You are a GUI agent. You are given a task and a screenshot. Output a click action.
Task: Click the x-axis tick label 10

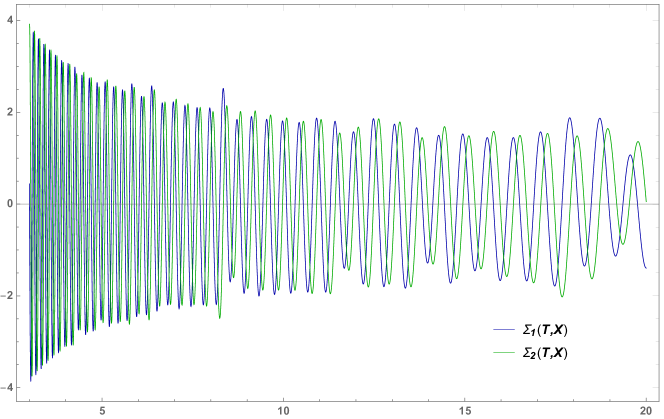click(x=283, y=411)
